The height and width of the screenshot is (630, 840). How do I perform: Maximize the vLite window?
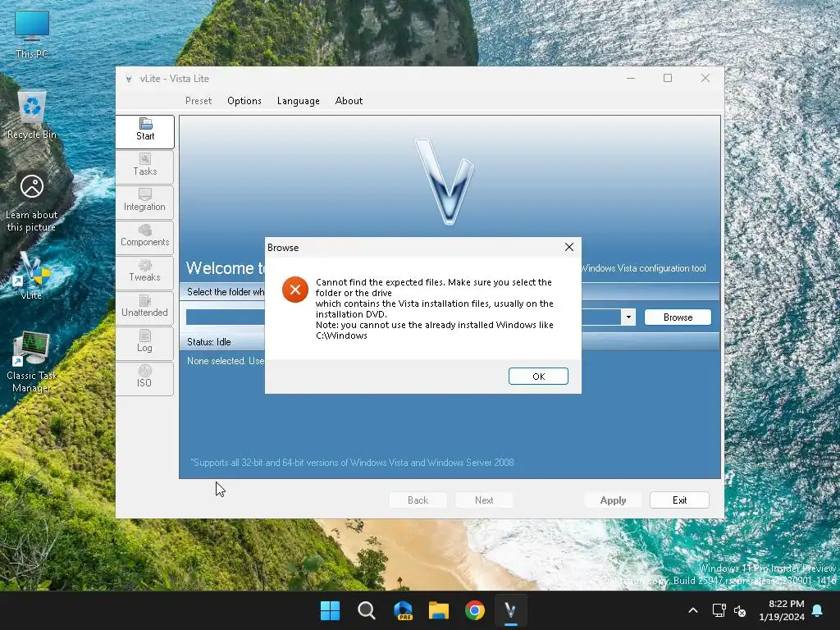click(x=668, y=78)
